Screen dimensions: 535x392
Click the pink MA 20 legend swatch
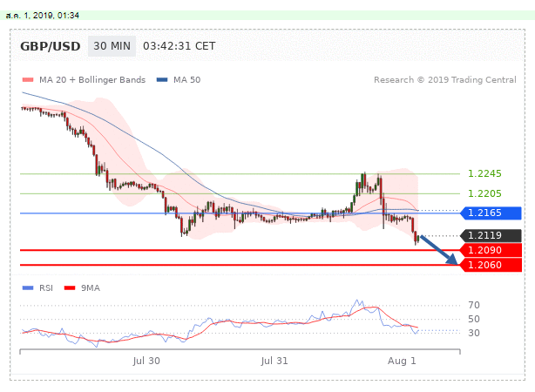pos(28,80)
